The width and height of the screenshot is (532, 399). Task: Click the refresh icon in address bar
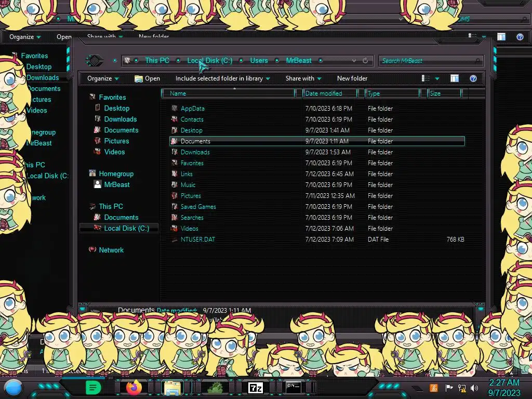[365, 60]
